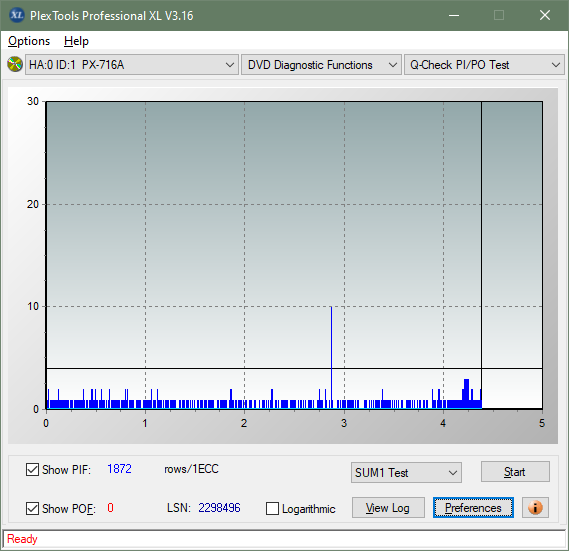
Task: Click the PIF value 1872
Action: point(119,469)
